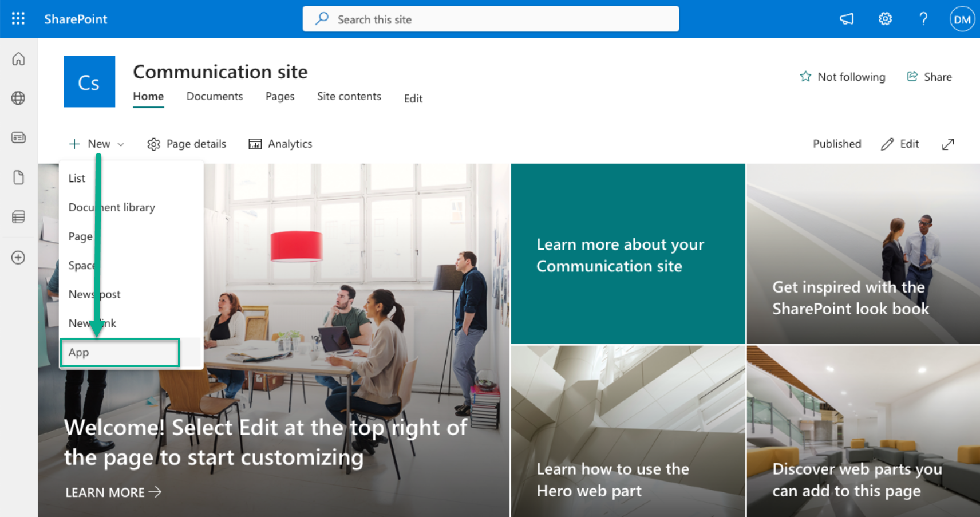Image resolution: width=980 pixels, height=517 pixels.
Task: Open the SharePoint look book tile
Action: 863,254
